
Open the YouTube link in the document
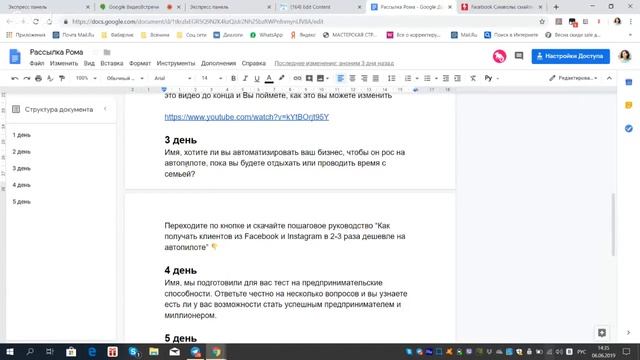(247, 117)
